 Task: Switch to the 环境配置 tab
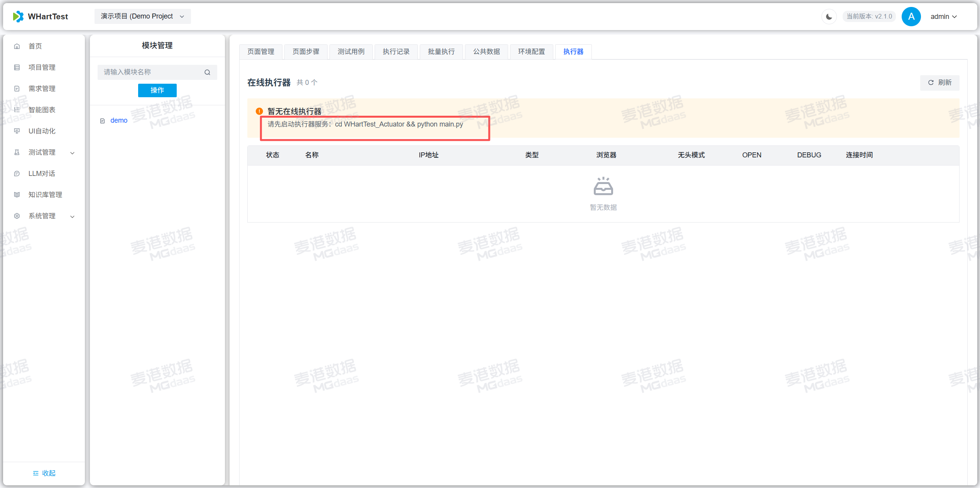[531, 52]
